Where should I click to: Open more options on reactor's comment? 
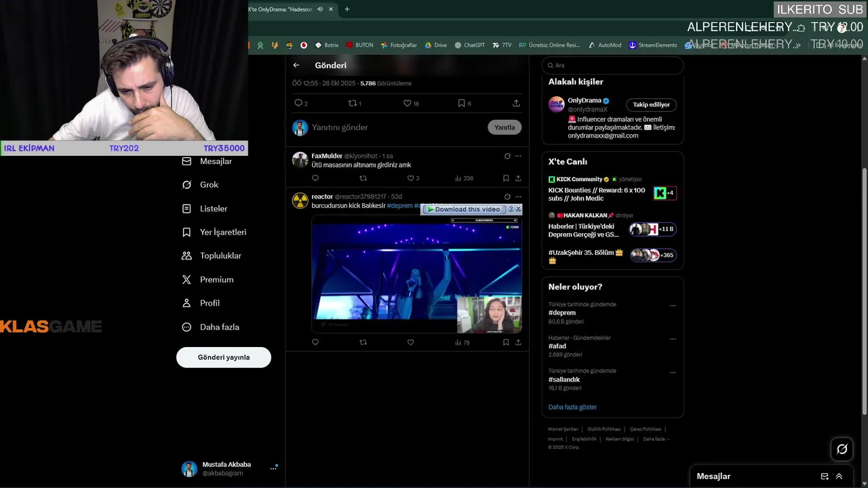tap(518, 197)
